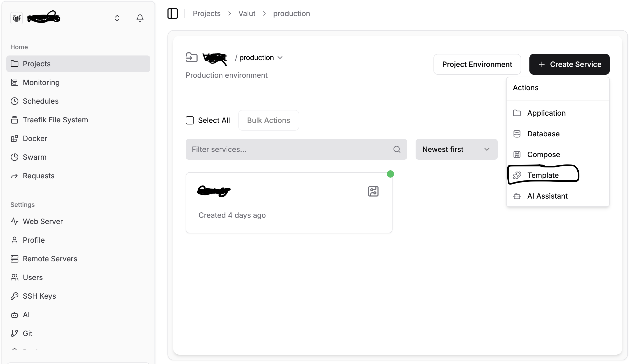Expand the organization switcher chevrons
The width and height of the screenshot is (630, 364).
pyautogui.click(x=117, y=18)
